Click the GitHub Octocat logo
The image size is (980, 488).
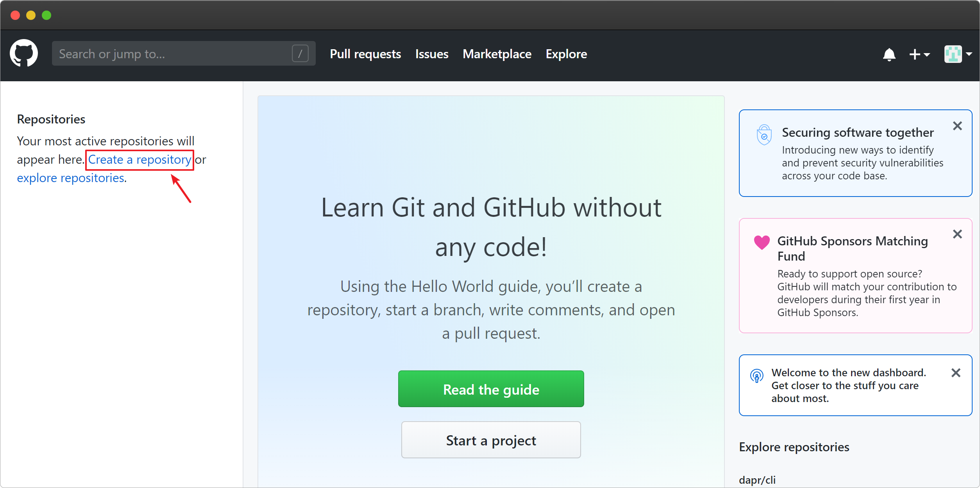24,54
